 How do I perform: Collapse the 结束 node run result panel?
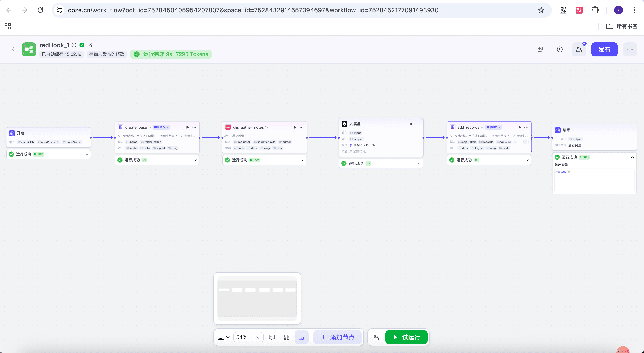pos(632,157)
